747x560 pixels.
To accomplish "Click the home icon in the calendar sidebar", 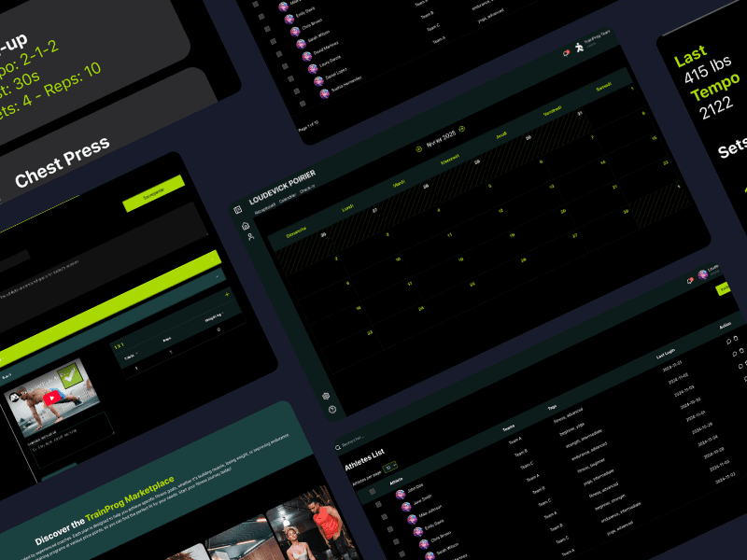I will click(246, 226).
